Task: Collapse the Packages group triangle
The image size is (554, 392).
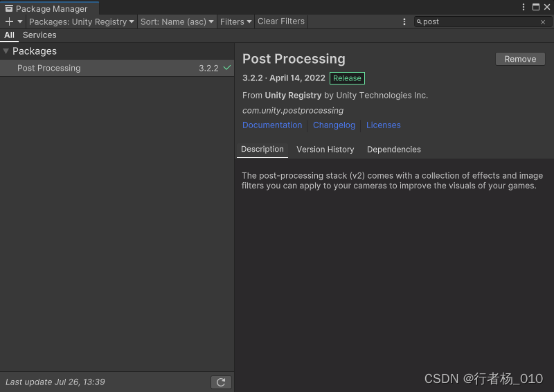Action: tap(6, 51)
